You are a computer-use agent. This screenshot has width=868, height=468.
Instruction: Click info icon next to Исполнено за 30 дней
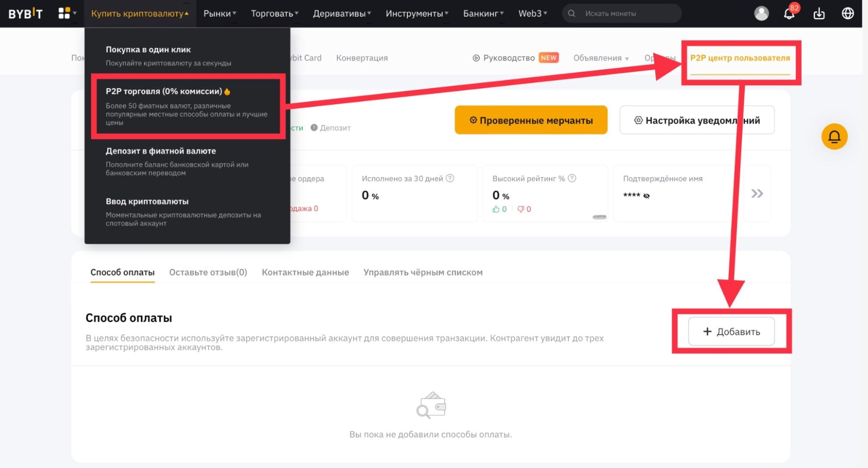(x=450, y=178)
